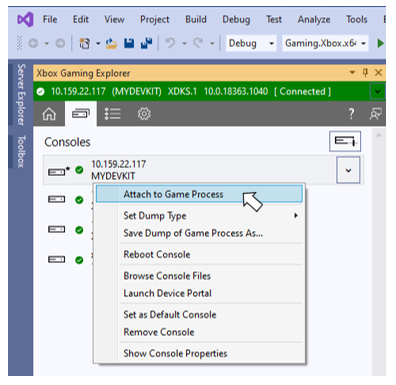Open the Tools menu
The image size is (396, 385).
pyautogui.click(x=356, y=19)
